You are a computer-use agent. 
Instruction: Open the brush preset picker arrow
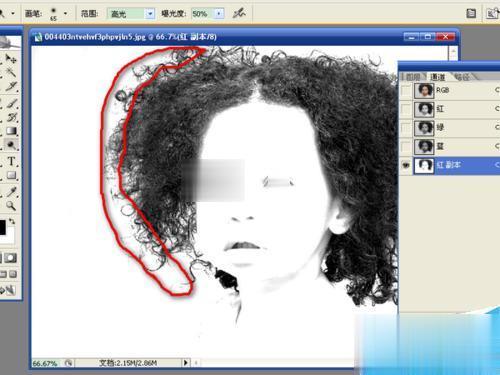(x=65, y=13)
